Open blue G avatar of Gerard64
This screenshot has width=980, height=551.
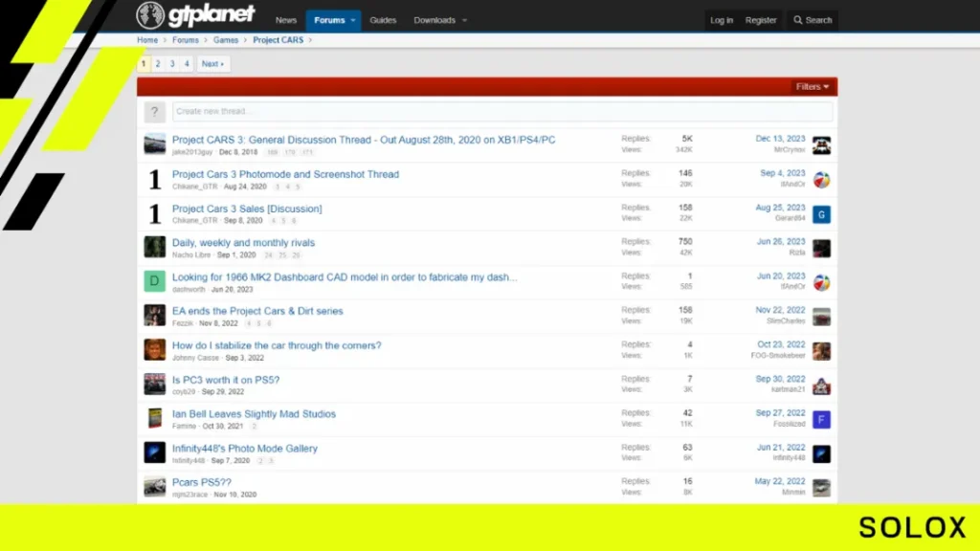tap(821, 214)
